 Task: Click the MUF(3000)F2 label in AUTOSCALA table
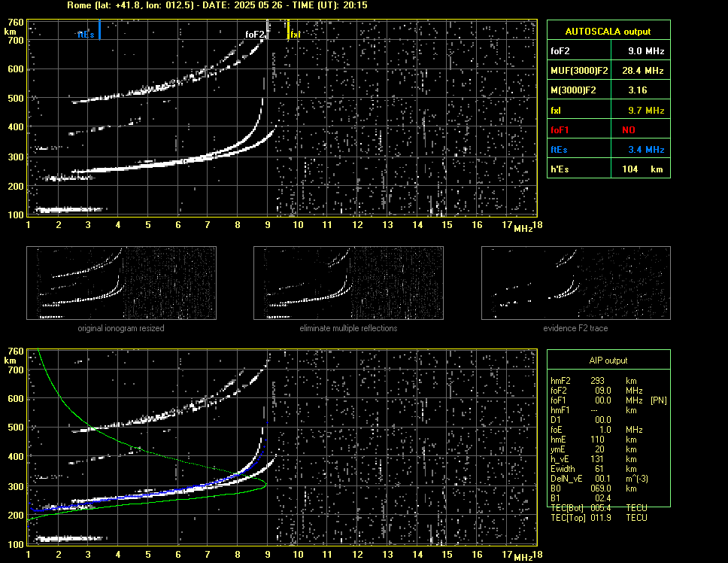(579, 71)
